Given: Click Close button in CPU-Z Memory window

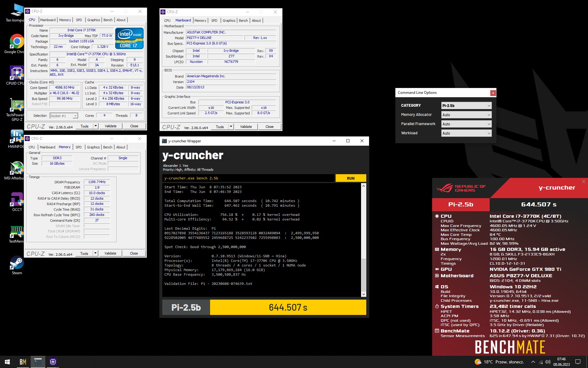Looking at the screenshot, I should pyautogui.click(x=134, y=253).
